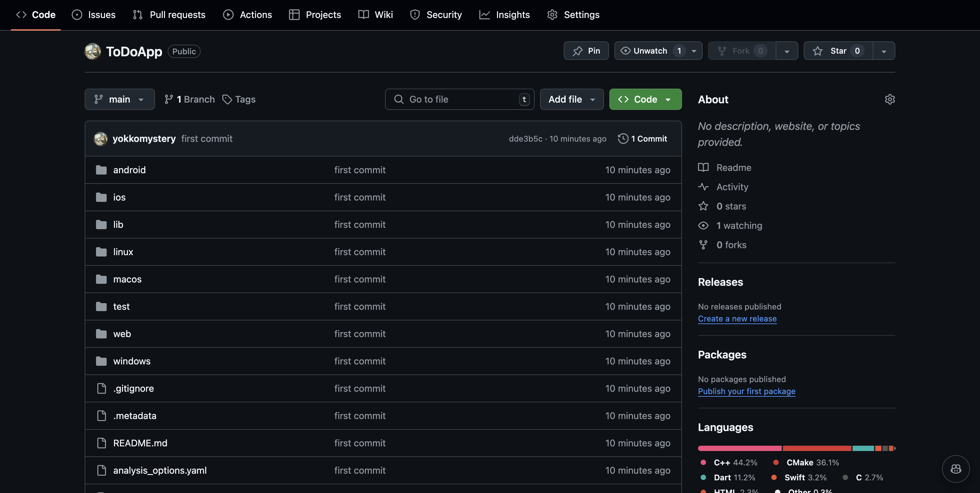The height and width of the screenshot is (493, 980).
Task: Click the README.md file icon
Action: (102, 443)
